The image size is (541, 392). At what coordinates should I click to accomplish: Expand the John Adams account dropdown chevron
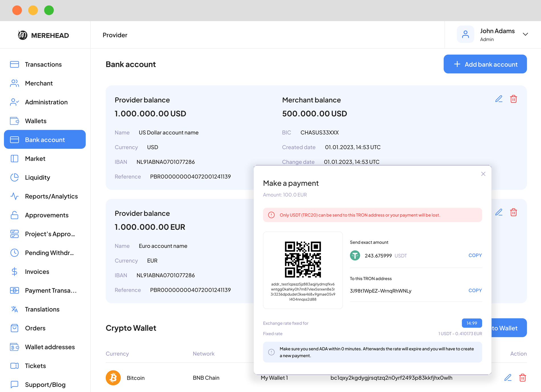pos(525,34)
